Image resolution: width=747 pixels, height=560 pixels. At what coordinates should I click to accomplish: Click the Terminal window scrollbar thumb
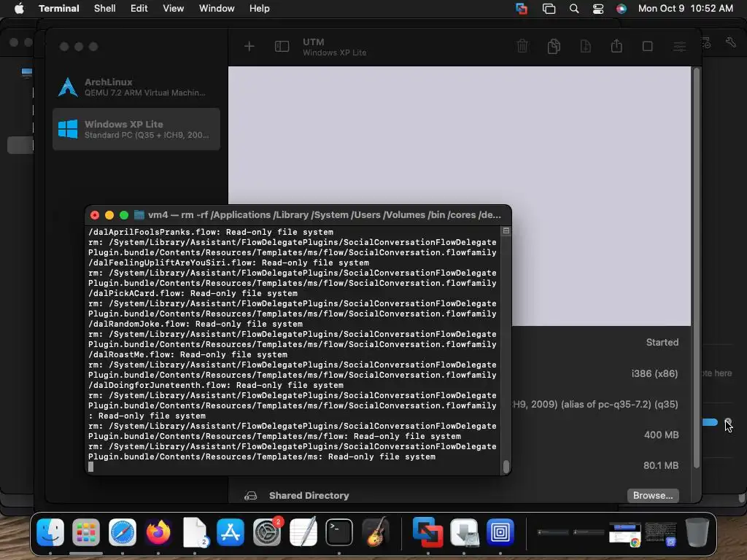(506, 466)
